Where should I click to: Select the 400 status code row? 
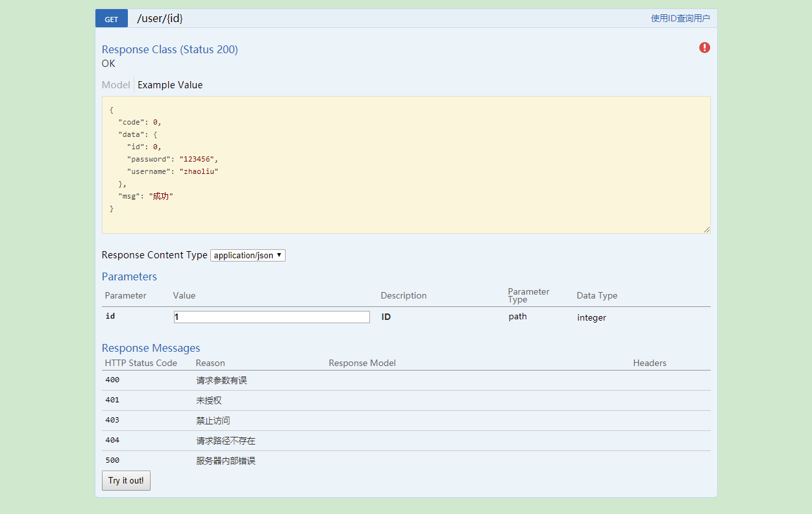click(x=406, y=380)
